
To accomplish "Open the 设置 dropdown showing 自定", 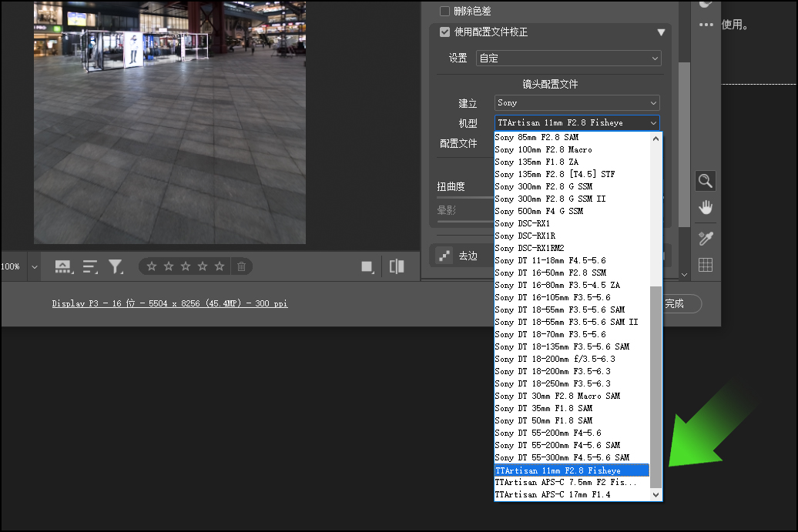I will pos(568,58).
